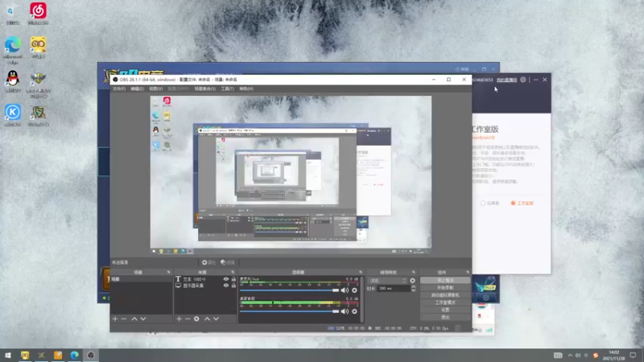The image size is (644, 362).
Task: Open NetEase Cloud Music desktop icon
Action: [x=38, y=13]
